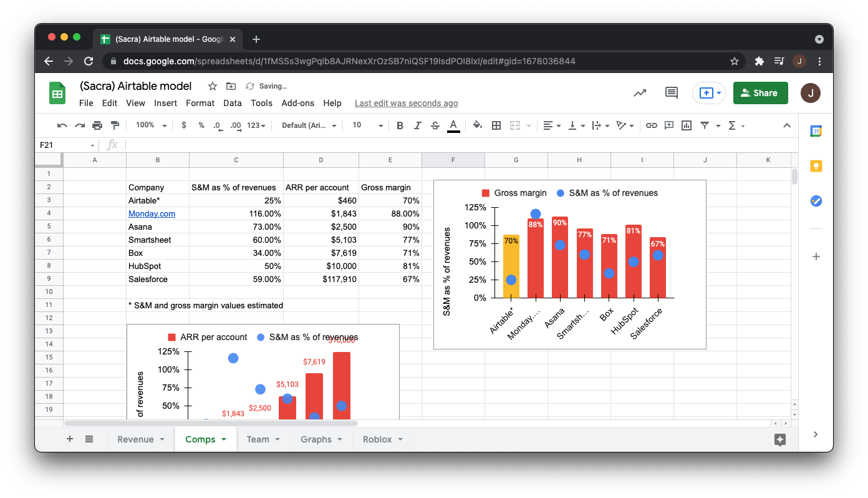
Task: Open Google Calendar side panel icon
Action: pyautogui.click(x=816, y=131)
